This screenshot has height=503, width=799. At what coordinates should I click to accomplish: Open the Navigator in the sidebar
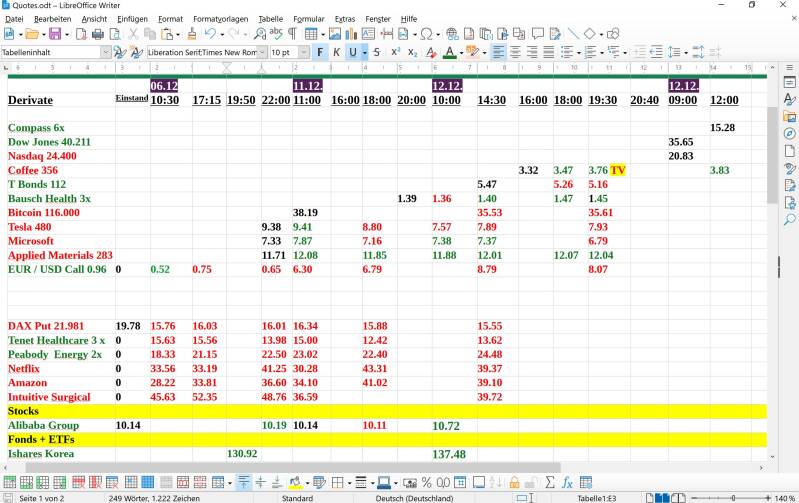coord(789,134)
